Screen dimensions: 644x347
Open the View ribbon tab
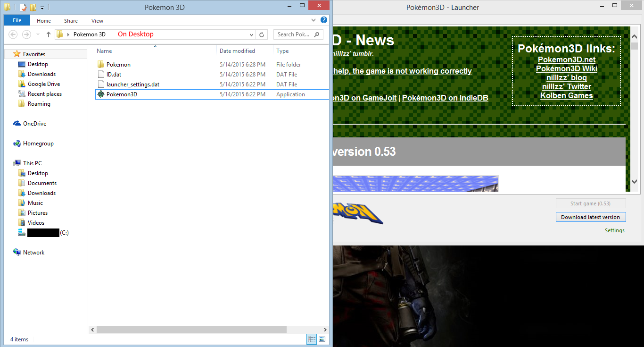point(98,21)
